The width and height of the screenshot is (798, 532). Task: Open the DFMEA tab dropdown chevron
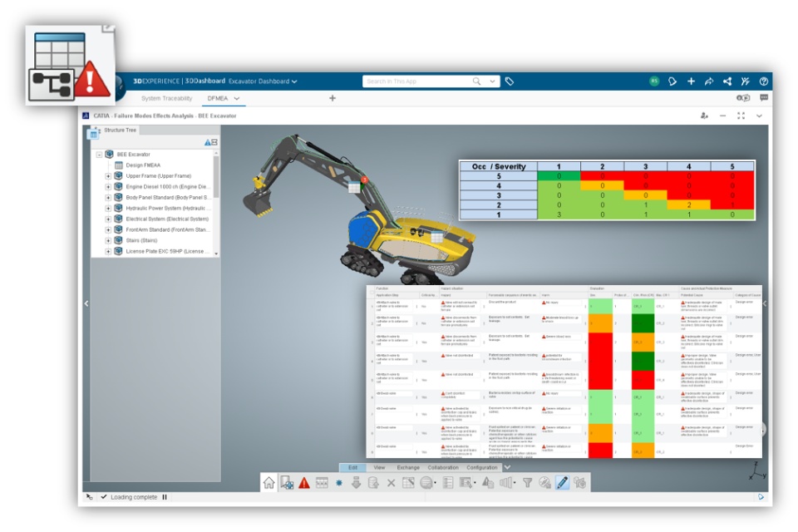pos(237,98)
